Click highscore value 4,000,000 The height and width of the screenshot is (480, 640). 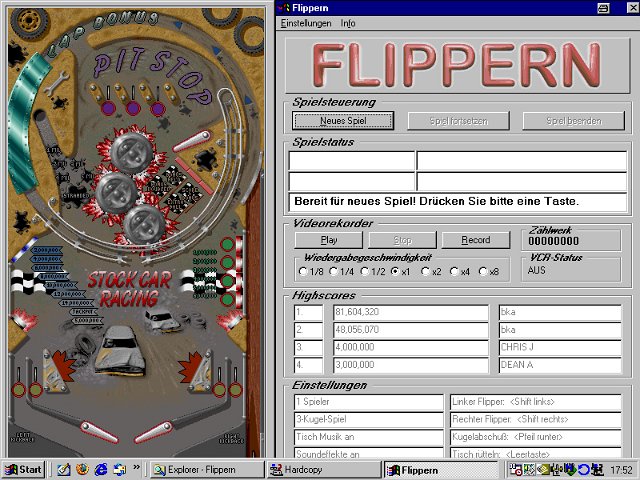(x=411, y=347)
